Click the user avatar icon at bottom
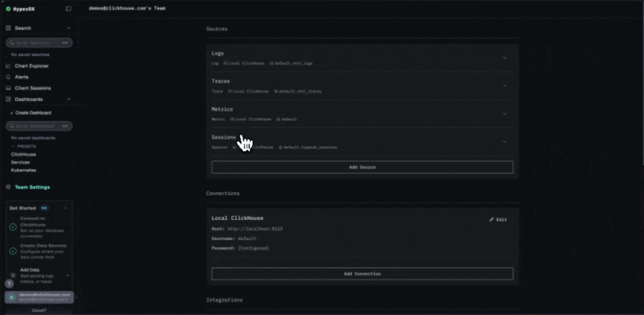Screen dimensions: 644x315 click(x=12, y=297)
